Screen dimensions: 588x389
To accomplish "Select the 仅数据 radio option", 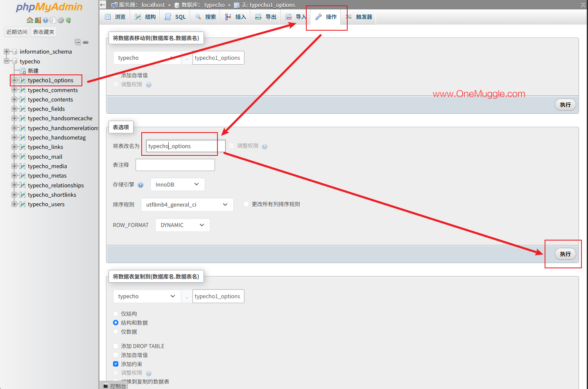I will pyautogui.click(x=115, y=332).
